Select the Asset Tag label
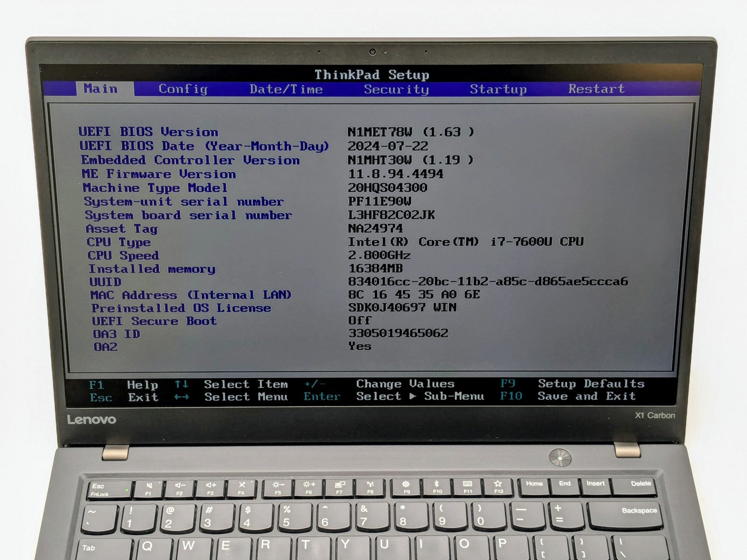747x560 pixels. (122, 229)
